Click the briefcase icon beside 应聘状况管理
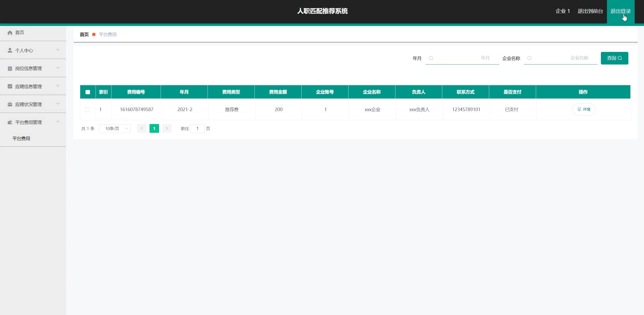The image size is (644, 315). (x=10, y=104)
